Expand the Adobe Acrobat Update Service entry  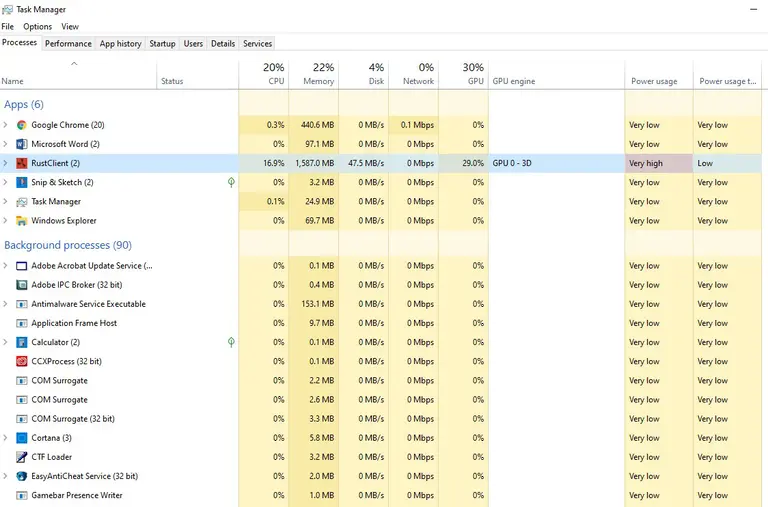tap(5, 266)
